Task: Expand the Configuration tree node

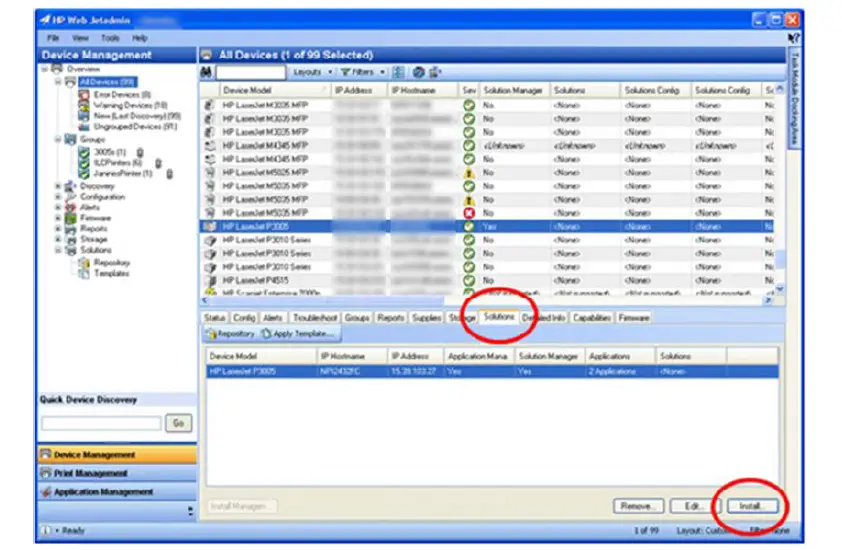Action: point(58,197)
